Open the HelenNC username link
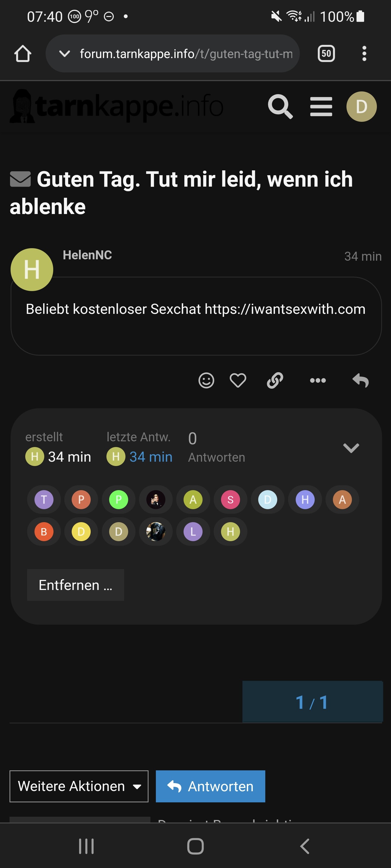Viewport: 391px width, 868px height. click(87, 255)
